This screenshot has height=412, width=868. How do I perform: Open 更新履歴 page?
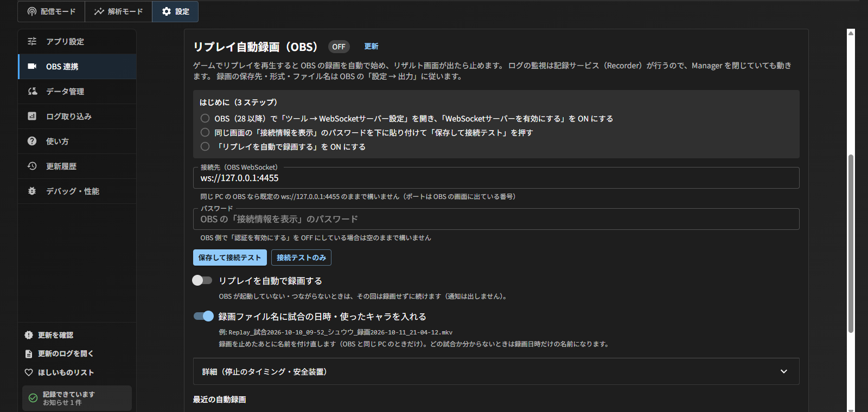point(77,166)
